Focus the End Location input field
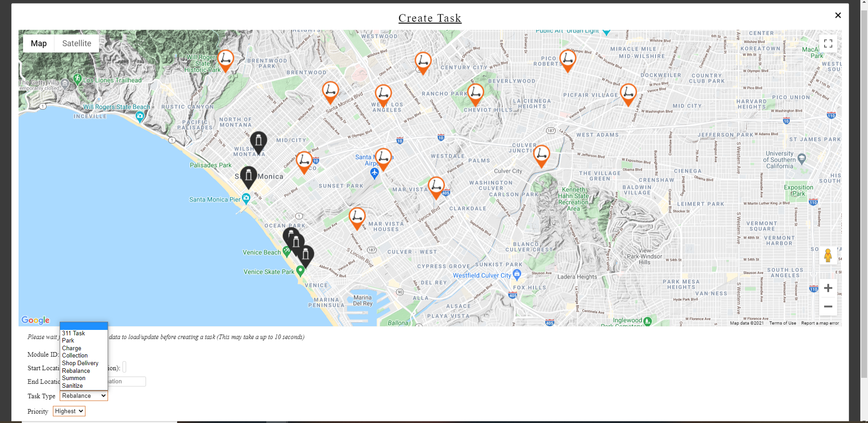 coord(127,381)
